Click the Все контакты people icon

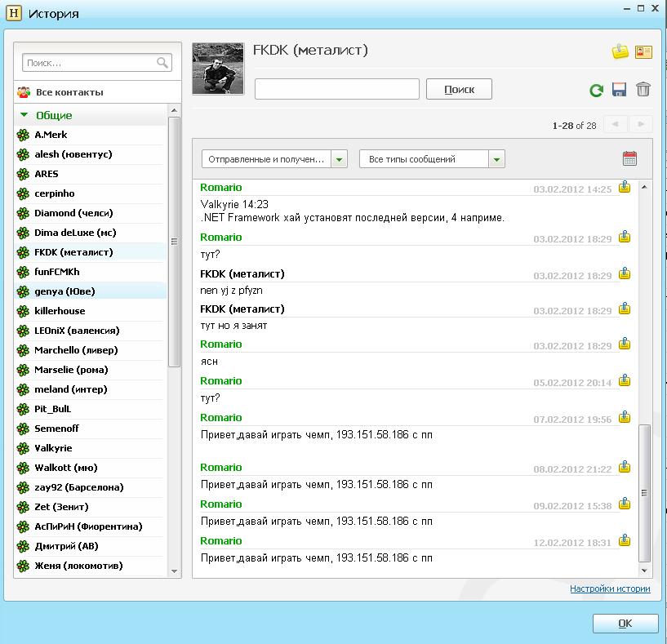pyautogui.click(x=24, y=92)
